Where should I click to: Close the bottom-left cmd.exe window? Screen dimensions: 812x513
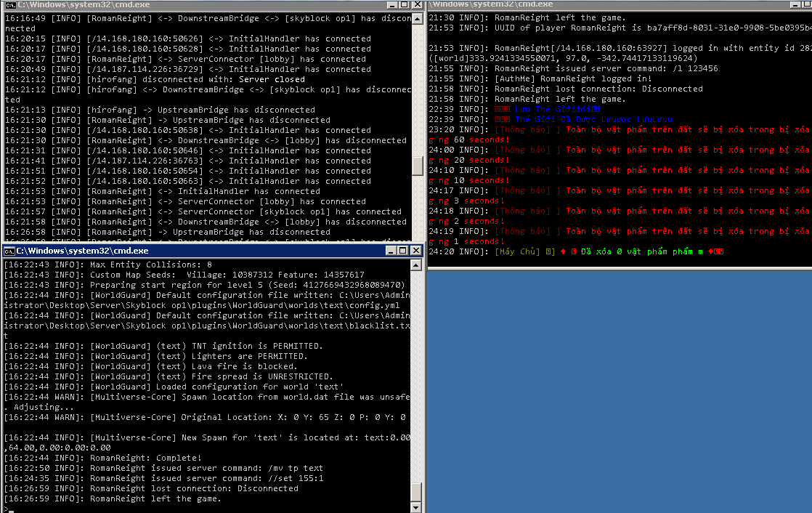[415, 251]
